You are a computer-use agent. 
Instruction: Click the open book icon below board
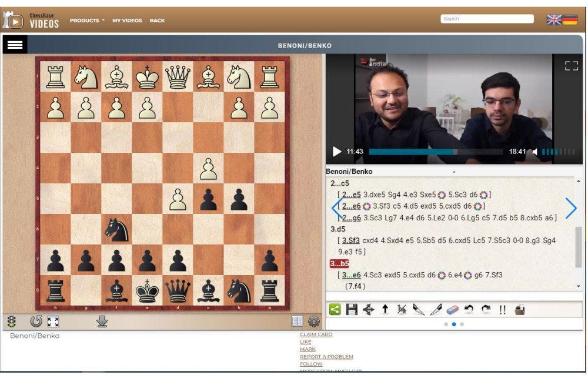coord(297,321)
